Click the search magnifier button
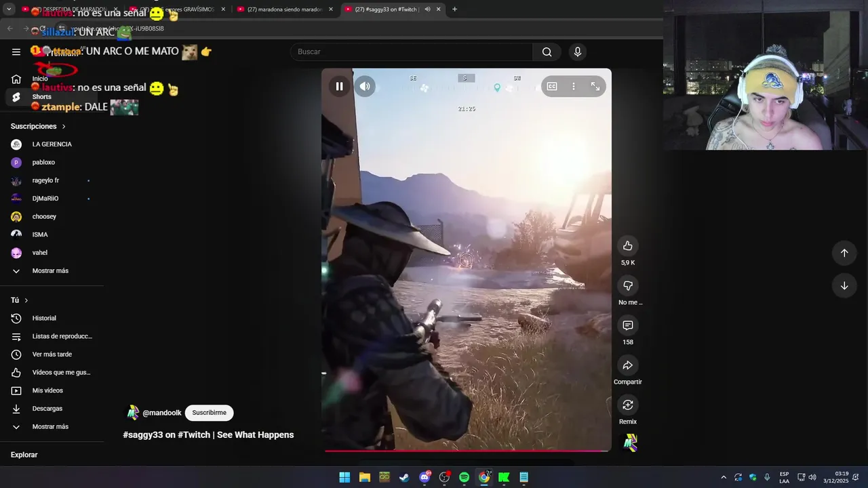Screen dimensions: 868x488 (x=547, y=52)
